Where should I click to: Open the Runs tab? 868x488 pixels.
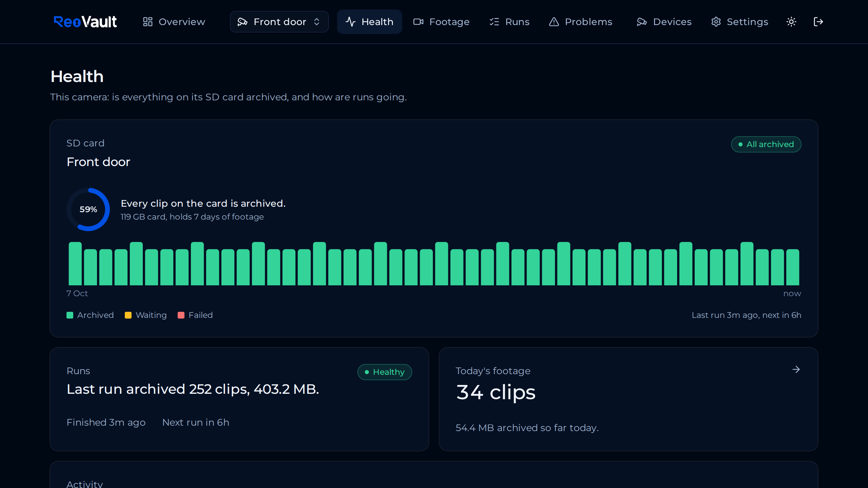(x=510, y=22)
